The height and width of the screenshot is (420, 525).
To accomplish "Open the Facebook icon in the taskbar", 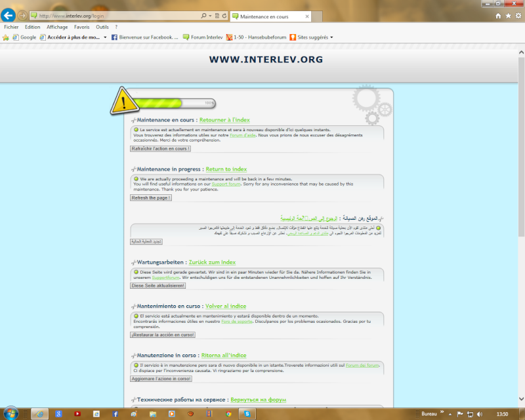I will click(115, 414).
